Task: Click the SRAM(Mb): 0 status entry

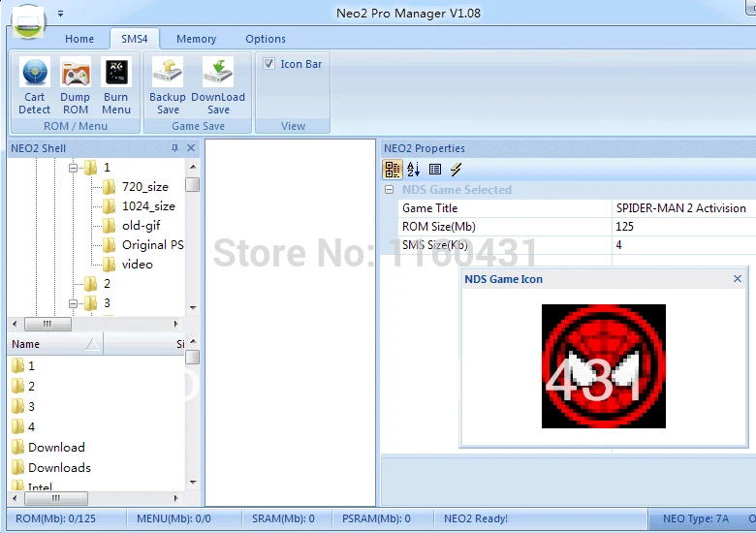Action: 283,518
